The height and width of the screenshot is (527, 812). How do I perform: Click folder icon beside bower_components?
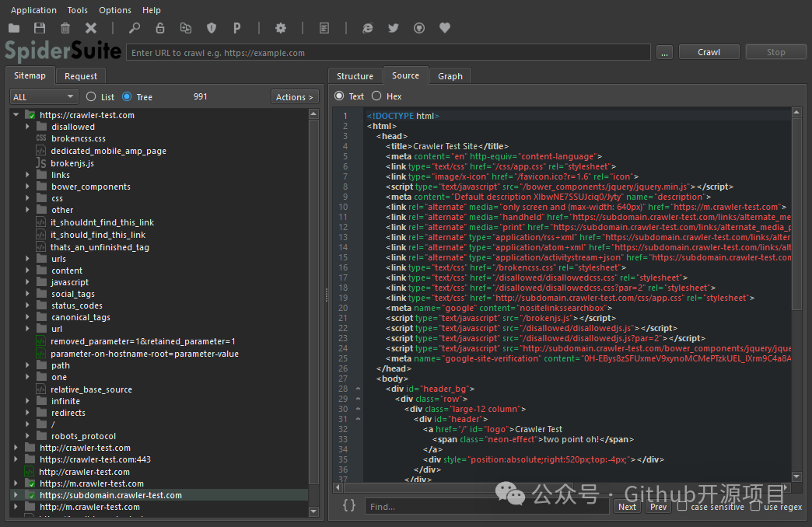coord(42,187)
